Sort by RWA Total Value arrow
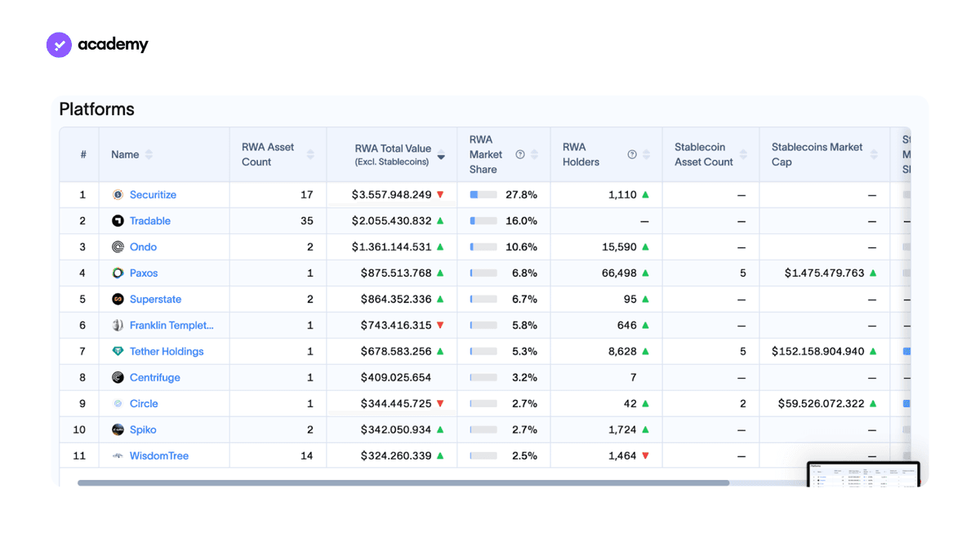Image resolution: width=980 pixels, height=551 pixels. pos(441,154)
